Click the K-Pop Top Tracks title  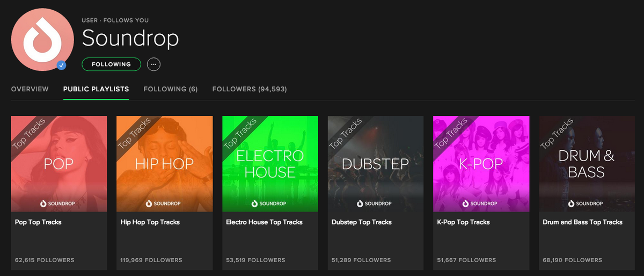click(x=463, y=222)
